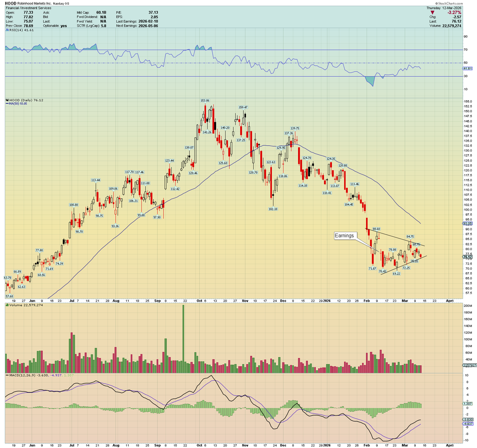Image resolution: width=477 pixels, height=448 pixels.
Task: Click the Mkt Cap value 60.1B
Action: pos(101,12)
